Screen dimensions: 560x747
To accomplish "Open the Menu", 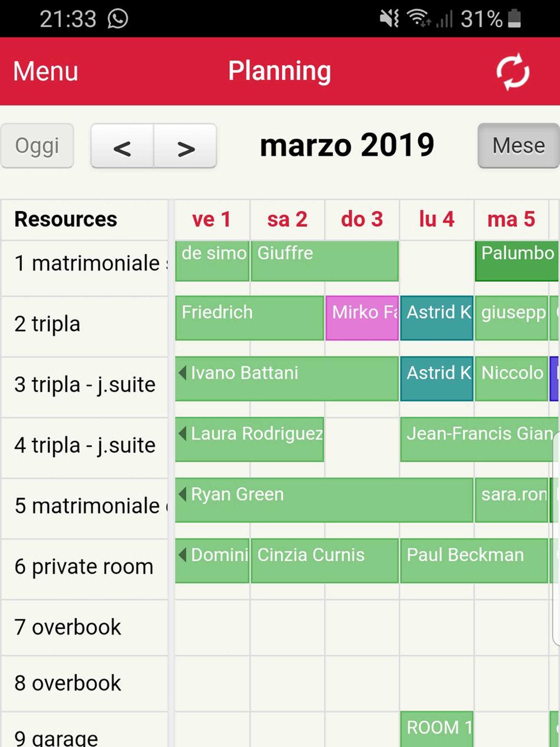I will point(45,72).
